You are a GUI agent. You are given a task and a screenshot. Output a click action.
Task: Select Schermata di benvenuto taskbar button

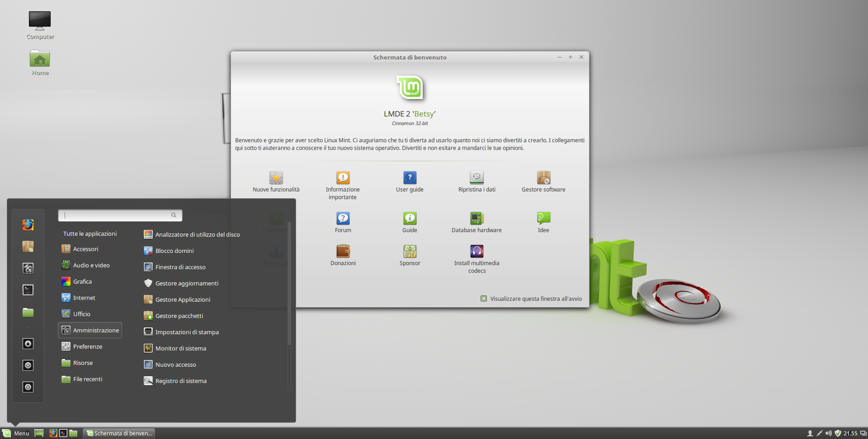click(x=119, y=433)
